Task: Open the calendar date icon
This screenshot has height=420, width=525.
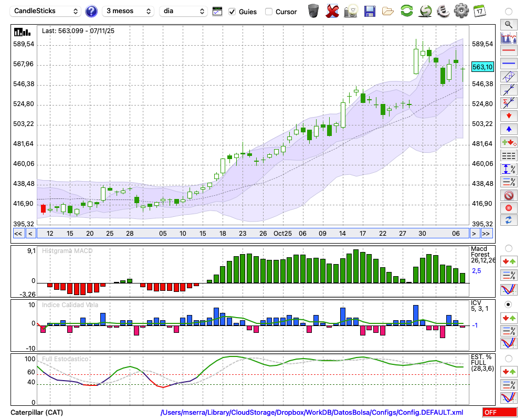Action: (x=479, y=11)
